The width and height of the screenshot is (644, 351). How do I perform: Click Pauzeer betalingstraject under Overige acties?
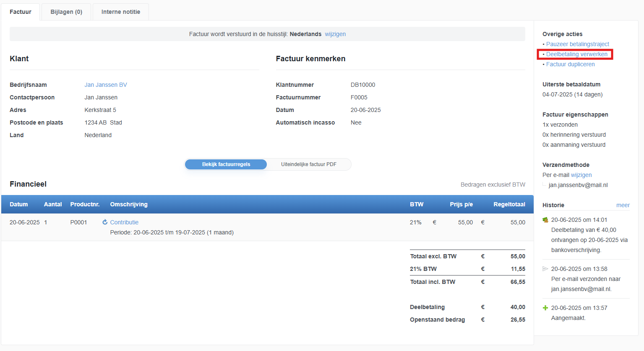[x=577, y=44]
